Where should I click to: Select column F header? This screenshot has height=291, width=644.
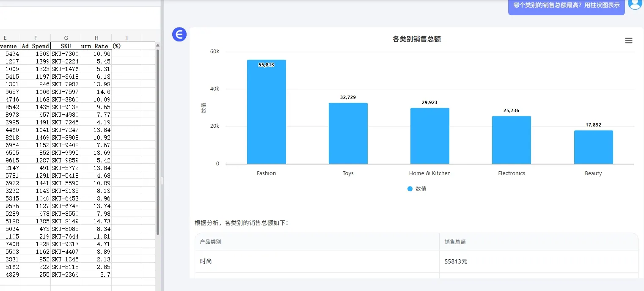36,38
